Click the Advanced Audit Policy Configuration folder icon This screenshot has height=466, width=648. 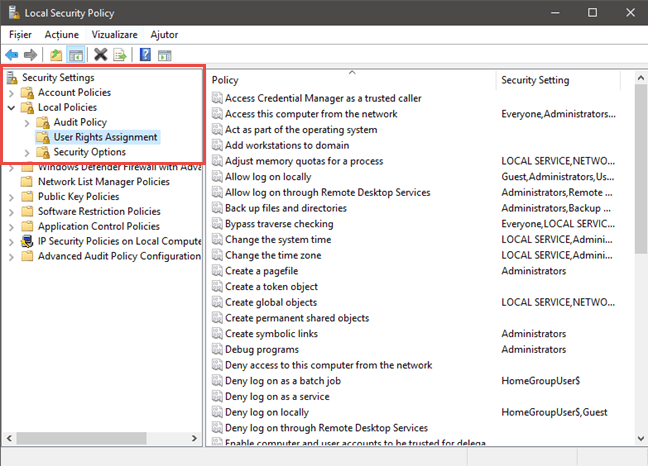(x=27, y=256)
